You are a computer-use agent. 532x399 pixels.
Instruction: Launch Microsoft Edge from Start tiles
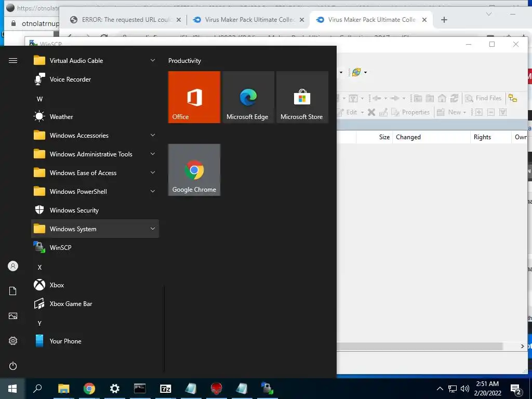click(248, 97)
